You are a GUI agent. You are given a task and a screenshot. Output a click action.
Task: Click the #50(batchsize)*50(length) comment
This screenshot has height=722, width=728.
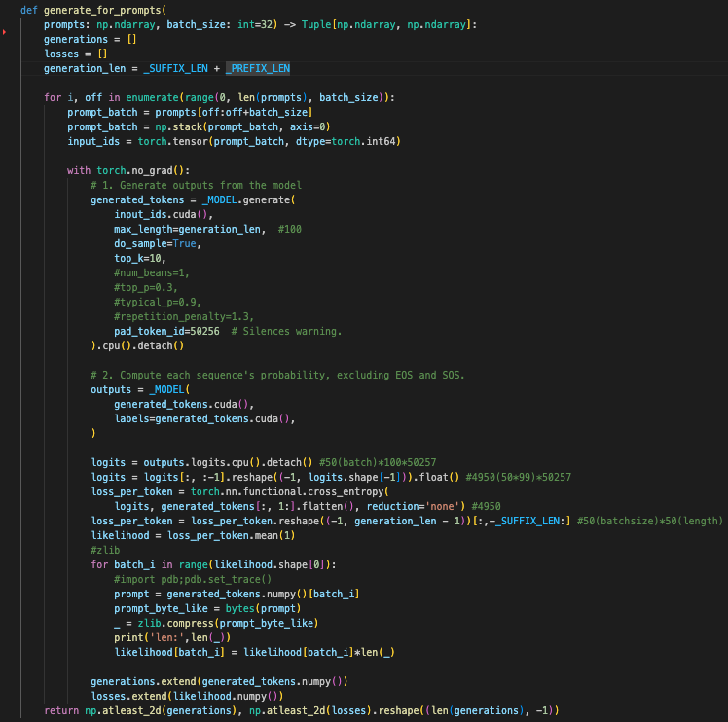(x=649, y=521)
